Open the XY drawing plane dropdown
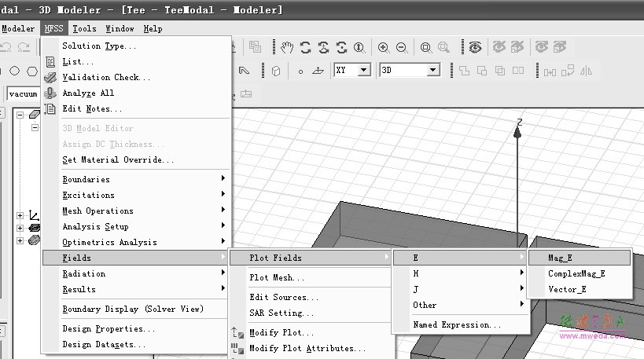This screenshot has height=359, width=644. point(363,70)
